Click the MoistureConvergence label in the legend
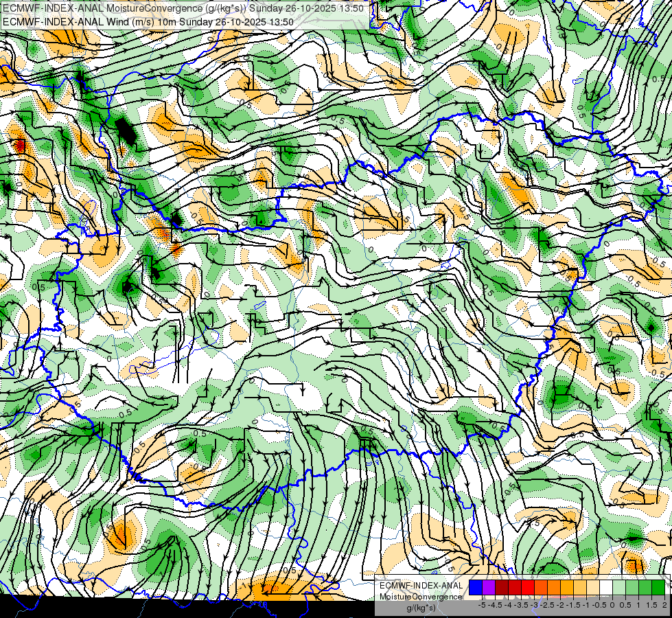 click(x=421, y=597)
